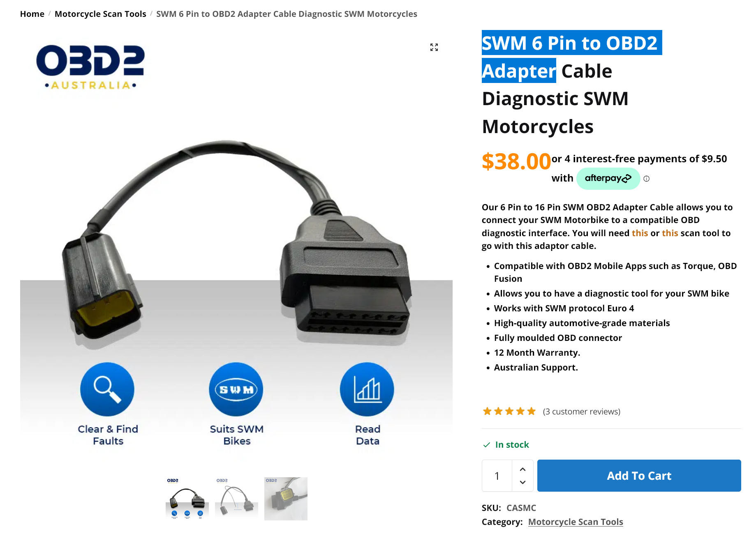
Task: Click the Read Data chart icon
Action: click(367, 389)
